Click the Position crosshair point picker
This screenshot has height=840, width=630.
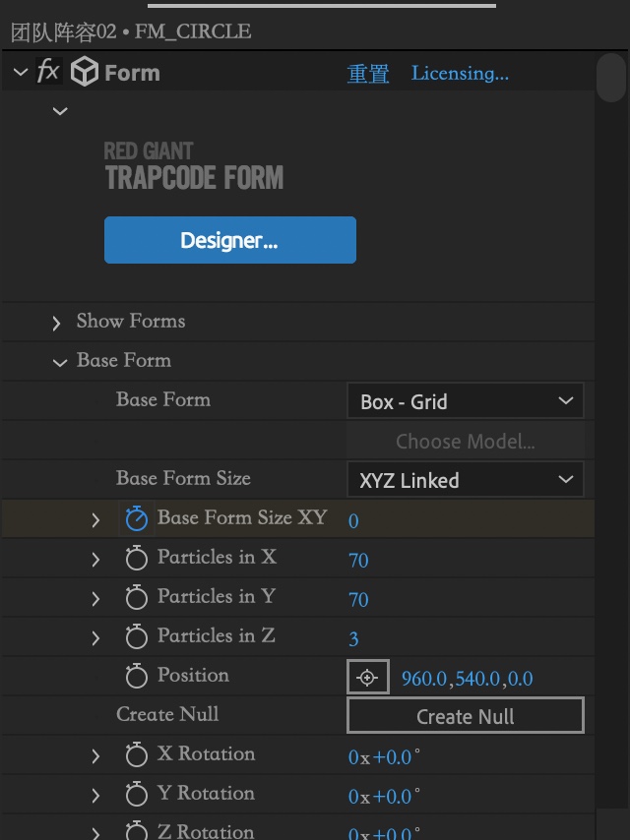[367, 678]
